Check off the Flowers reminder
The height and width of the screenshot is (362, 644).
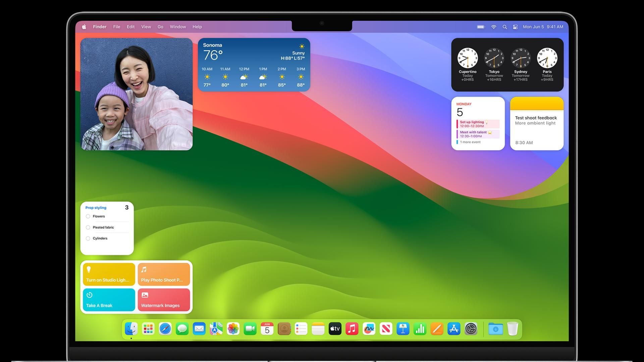(88, 217)
